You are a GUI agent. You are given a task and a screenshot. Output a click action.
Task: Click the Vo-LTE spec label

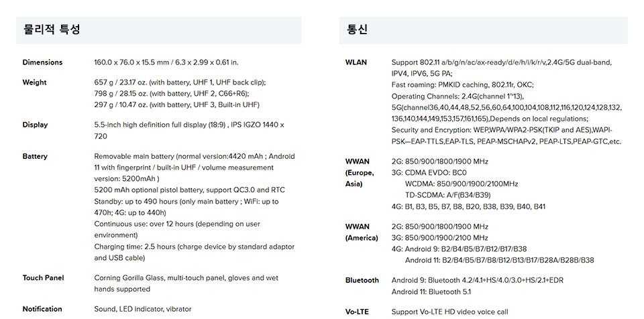coord(357,312)
